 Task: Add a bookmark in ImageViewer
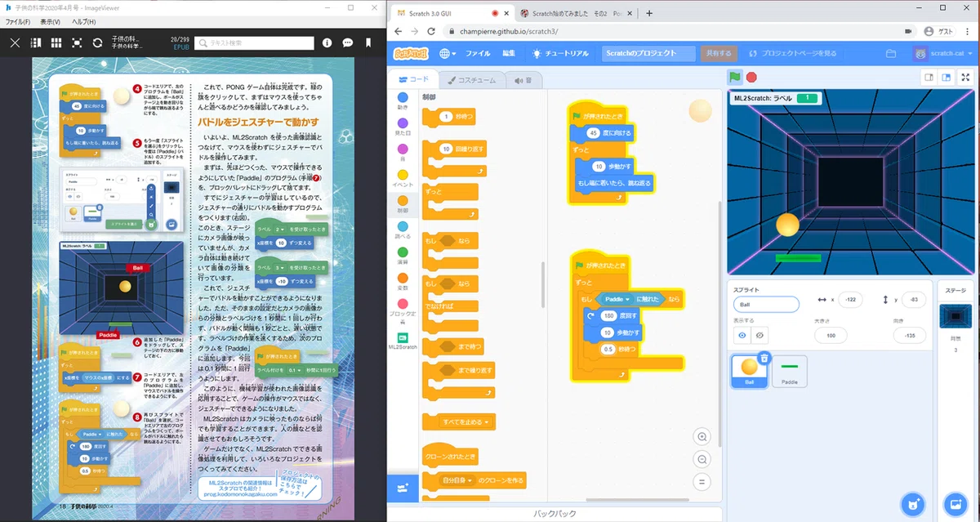(x=367, y=42)
